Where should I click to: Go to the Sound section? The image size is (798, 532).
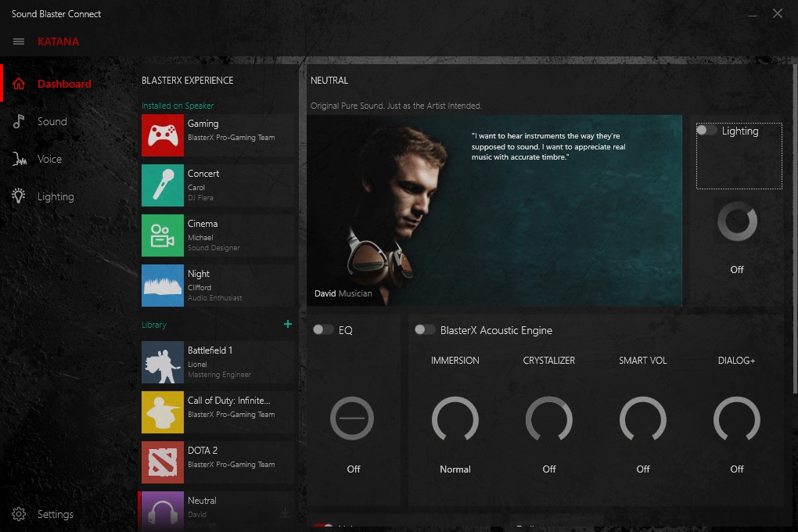52,121
